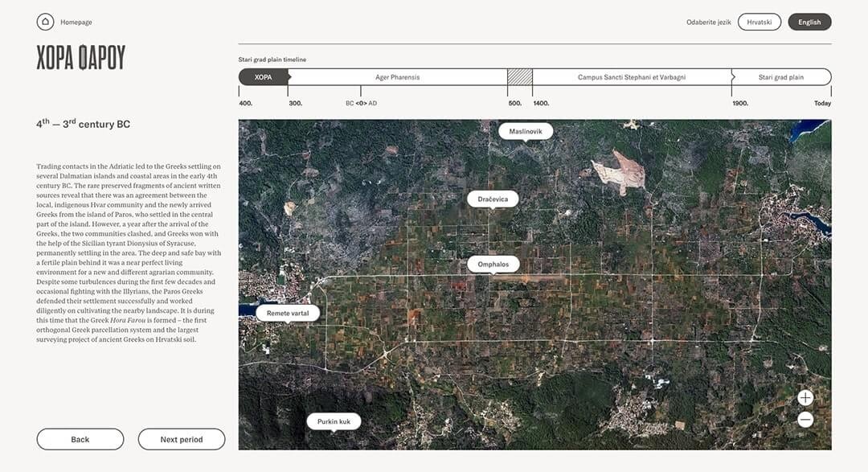This screenshot has width=868, height=472.
Task: Select the Ager Pharensis timeline period
Action: 397,77
